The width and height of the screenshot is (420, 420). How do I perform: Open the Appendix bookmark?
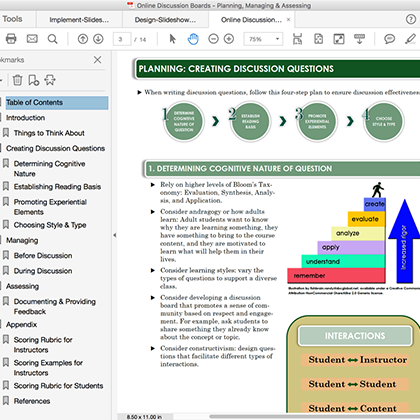point(21,324)
